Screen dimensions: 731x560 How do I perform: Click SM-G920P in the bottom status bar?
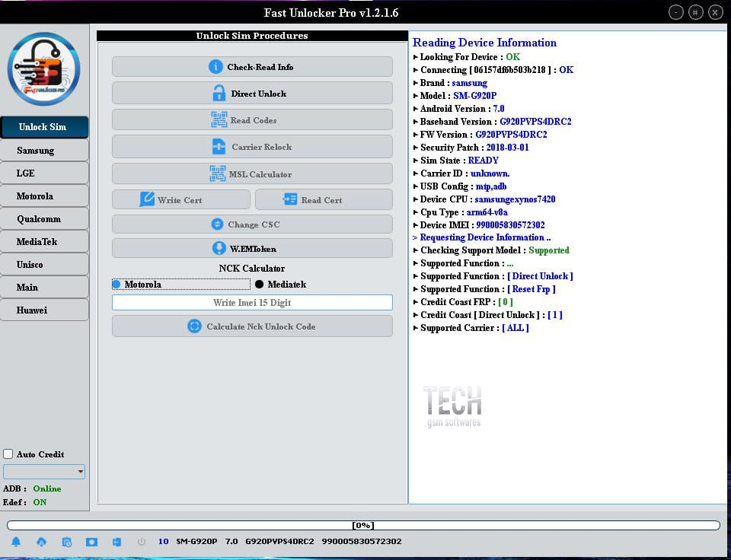(196, 542)
